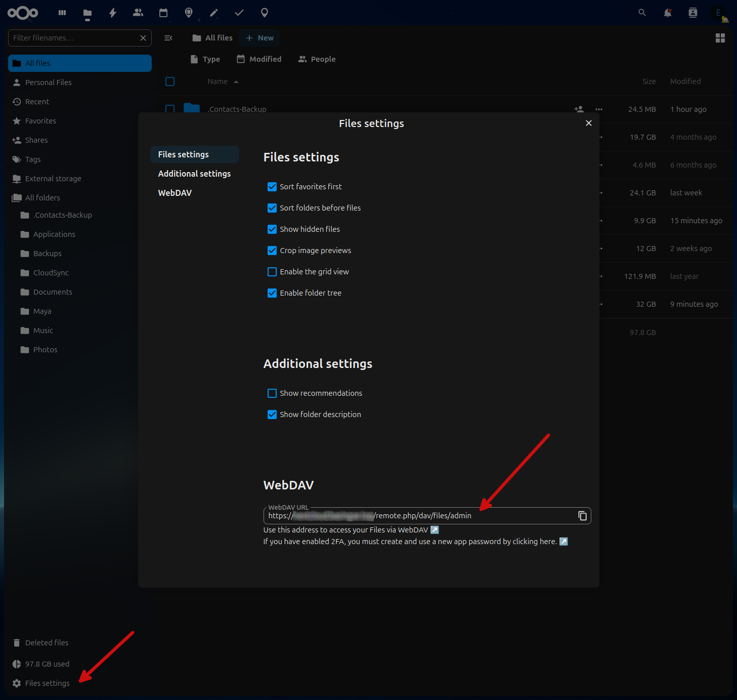Screen dimensions: 737x700
Task: Check Show recommendations
Action: point(272,393)
